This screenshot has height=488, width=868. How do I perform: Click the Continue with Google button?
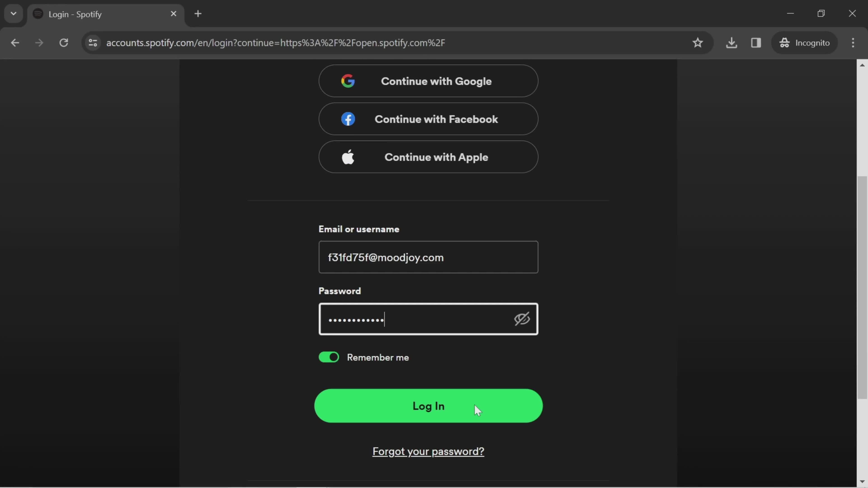(x=428, y=80)
